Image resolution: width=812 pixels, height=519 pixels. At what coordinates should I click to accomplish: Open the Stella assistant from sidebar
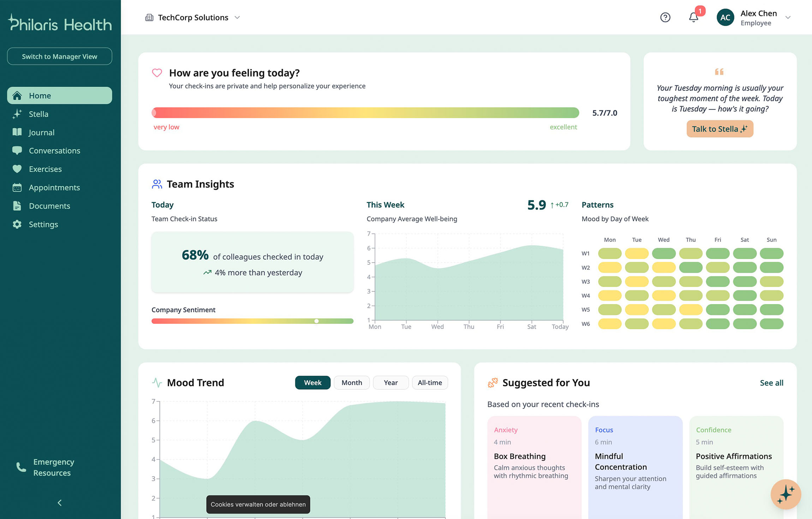coord(38,114)
